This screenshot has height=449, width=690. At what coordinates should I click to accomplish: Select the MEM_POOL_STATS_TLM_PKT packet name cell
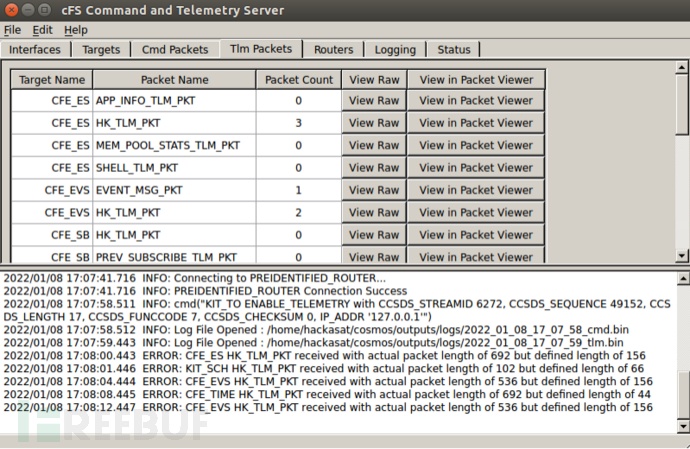174,145
